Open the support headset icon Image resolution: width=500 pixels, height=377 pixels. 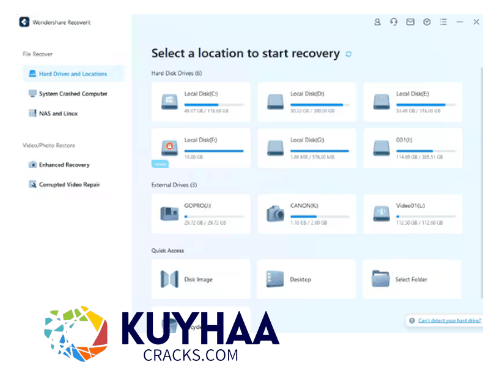tap(394, 22)
